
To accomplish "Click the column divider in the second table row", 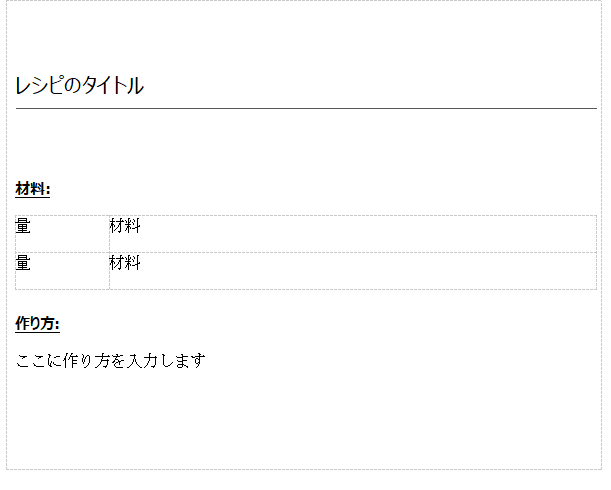I will coord(109,271).
